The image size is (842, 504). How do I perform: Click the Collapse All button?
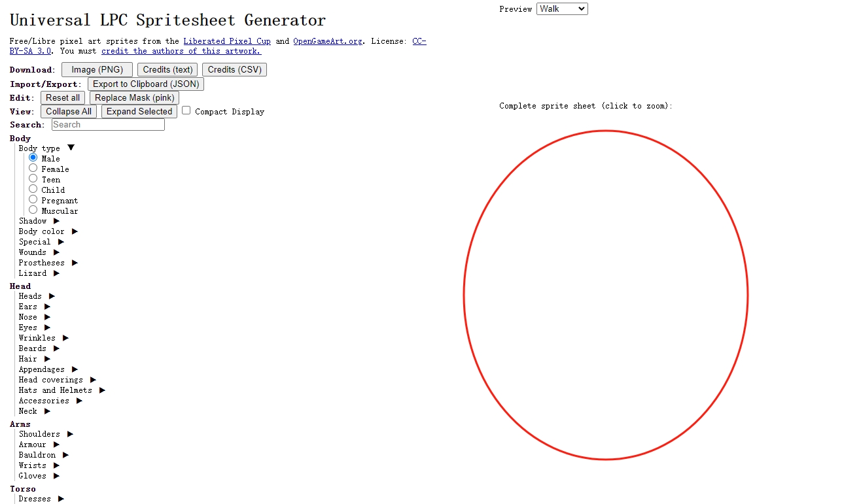pyautogui.click(x=69, y=111)
